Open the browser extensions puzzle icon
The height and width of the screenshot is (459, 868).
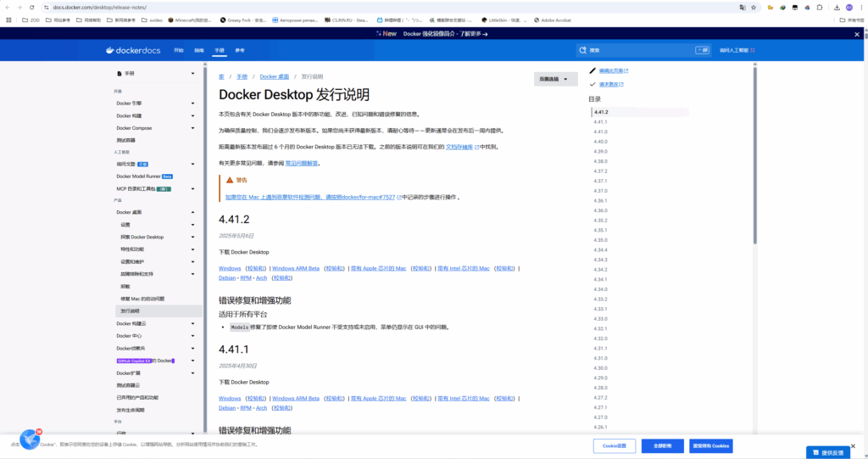[820, 7]
